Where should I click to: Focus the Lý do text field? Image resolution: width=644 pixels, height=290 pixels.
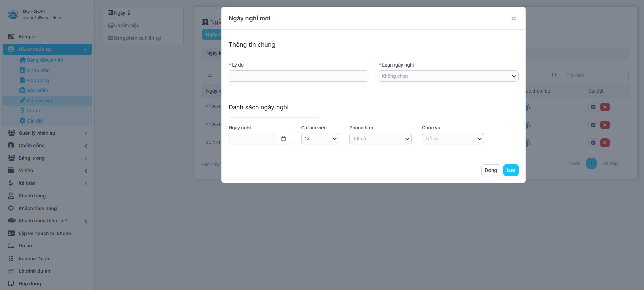click(x=298, y=76)
